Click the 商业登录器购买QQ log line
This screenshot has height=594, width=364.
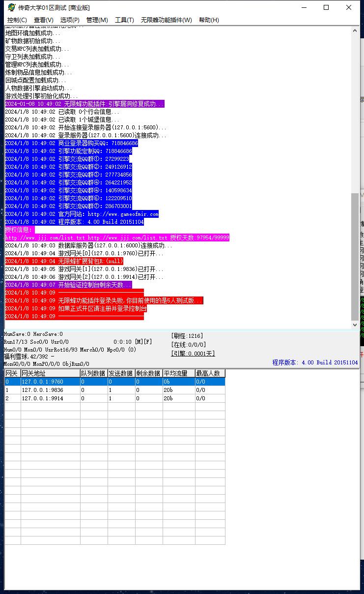(71, 143)
